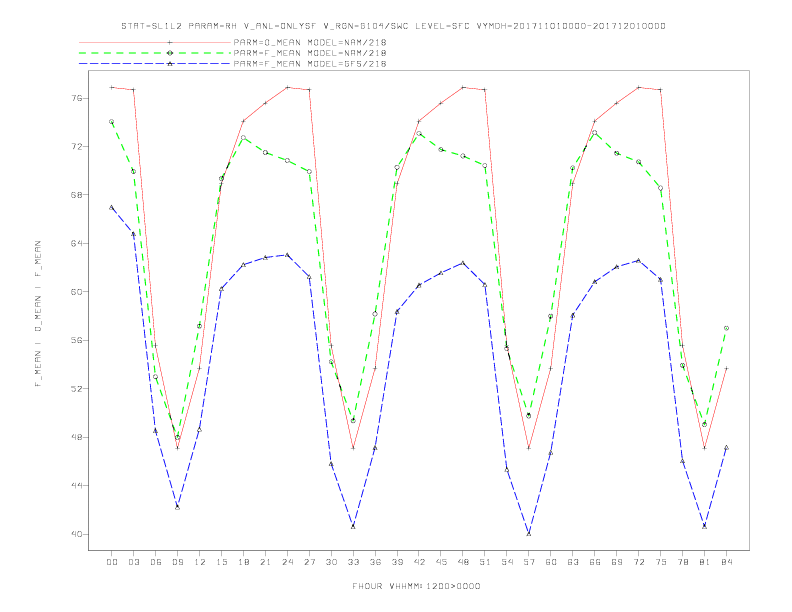792x612 pixels.
Task: Click y-axis tick value 60
Action: point(76,292)
